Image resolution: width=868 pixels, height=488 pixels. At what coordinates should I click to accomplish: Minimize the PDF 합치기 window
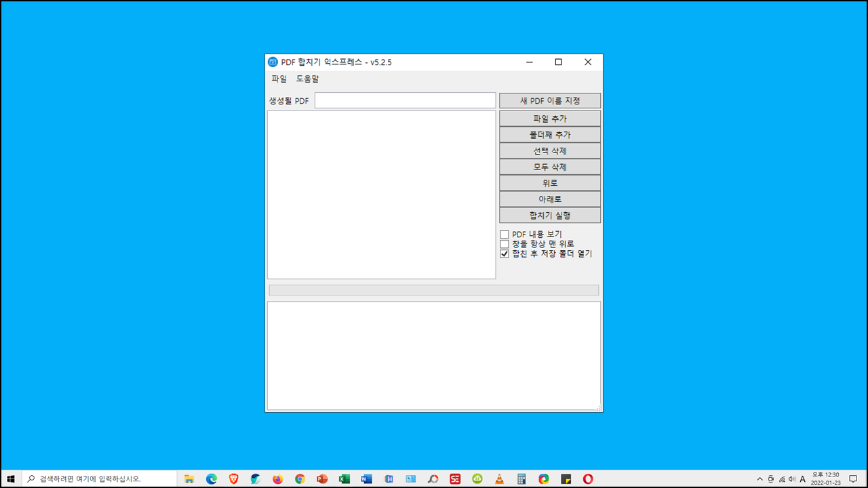coord(529,62)
